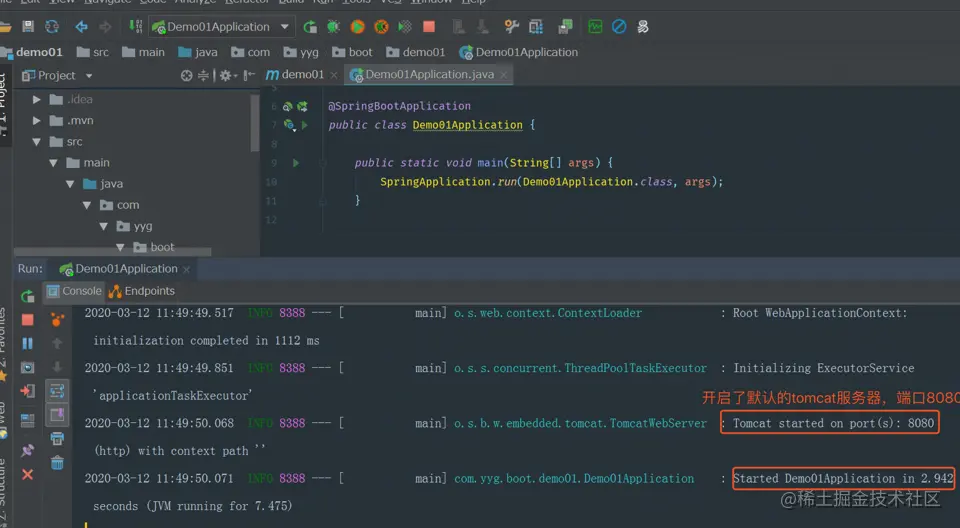Screen dimensions: 960x528
Task: Select the yyg breadcrumb
Action: tap(301, 52)
